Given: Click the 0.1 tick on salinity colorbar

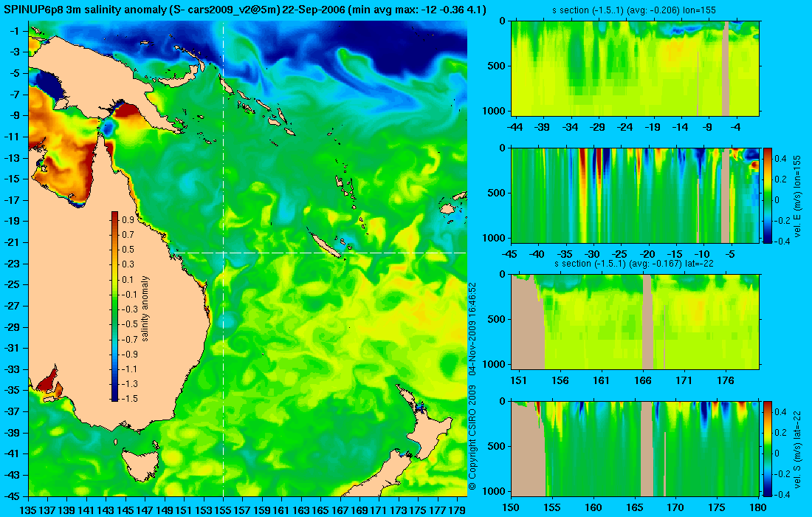Looking at the screenshot, I should 128,280.
